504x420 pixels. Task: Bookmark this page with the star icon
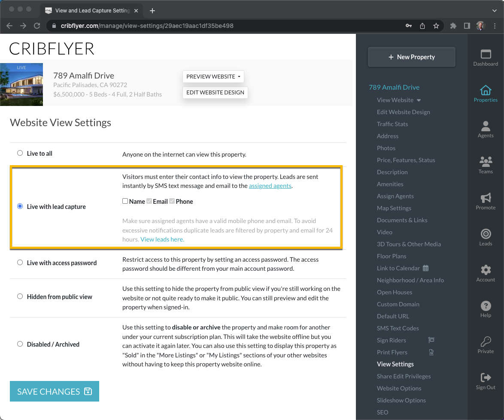pos(436,26)
